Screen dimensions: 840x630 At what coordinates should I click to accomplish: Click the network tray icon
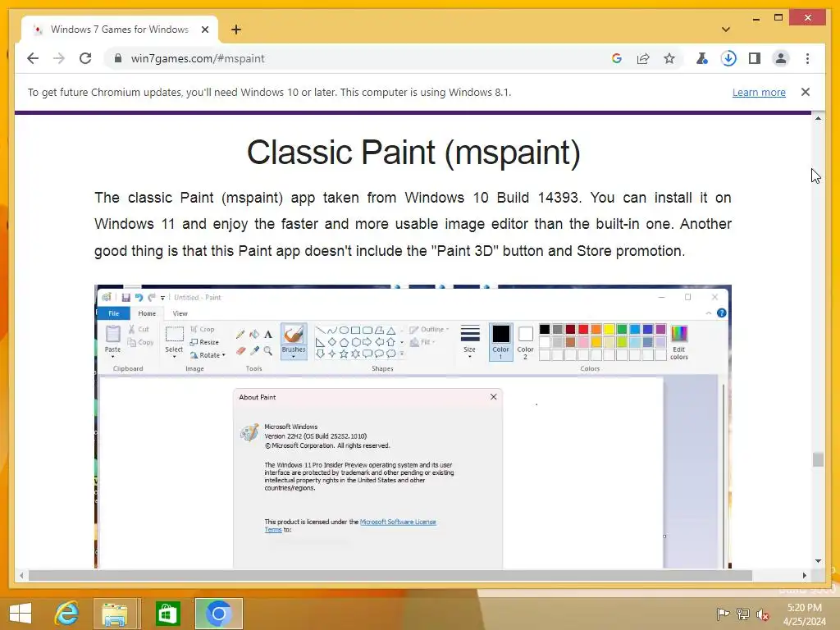tap(743, 614)
